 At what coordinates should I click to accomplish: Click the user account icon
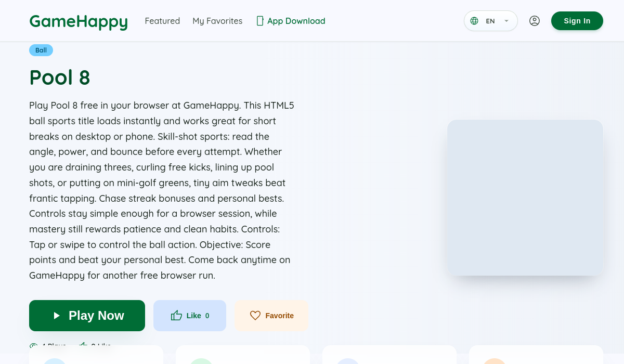pyautogui.click(x=535, y=21)
